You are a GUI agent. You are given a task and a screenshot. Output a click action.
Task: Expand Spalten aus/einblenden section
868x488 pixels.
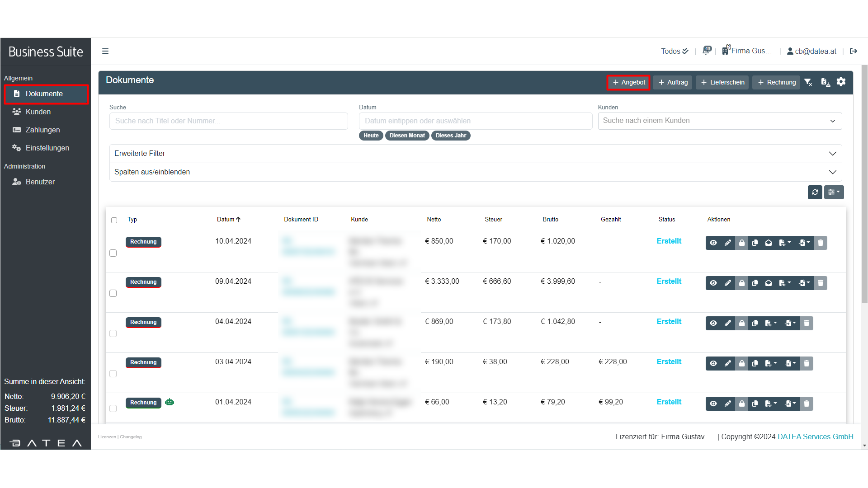(x=475, y=172)
